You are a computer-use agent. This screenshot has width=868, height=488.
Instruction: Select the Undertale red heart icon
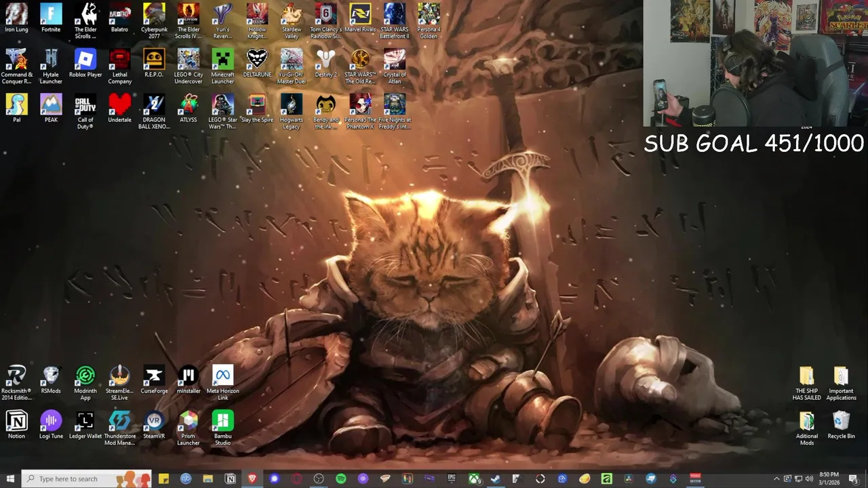click(x=119, y=108)
